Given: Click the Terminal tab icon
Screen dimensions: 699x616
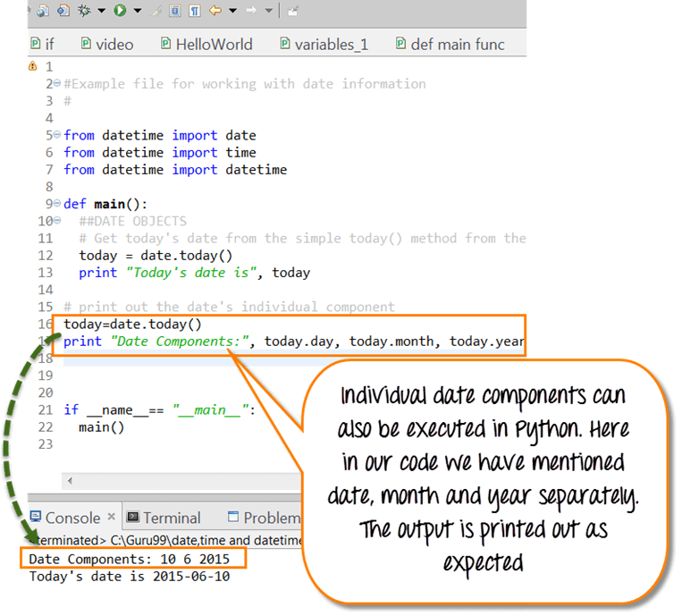Looking at the screenshot, I should [x=133, y=517].
